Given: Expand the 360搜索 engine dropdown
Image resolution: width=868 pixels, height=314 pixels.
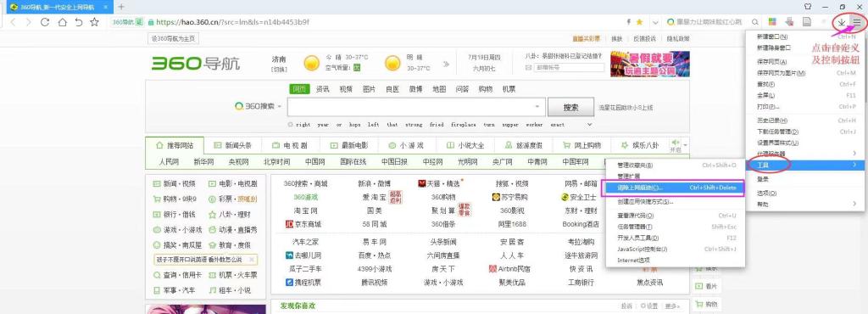Looking at the screenshot, I should [x=280, y=106].
